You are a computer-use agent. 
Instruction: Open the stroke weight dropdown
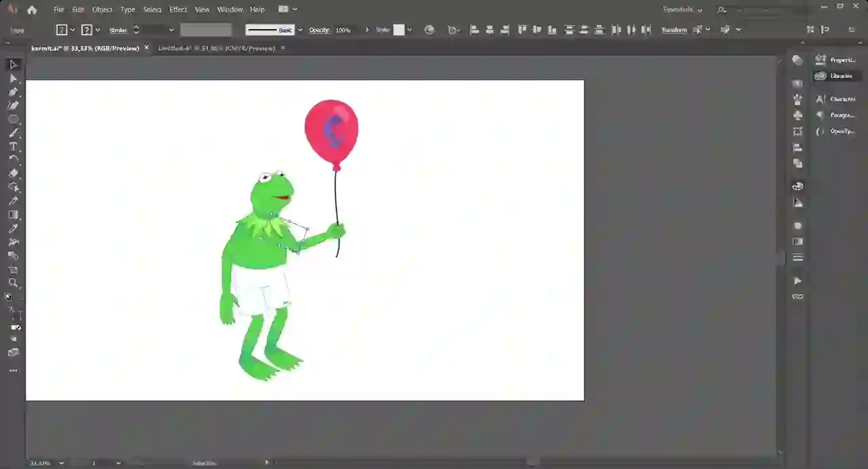click(x=171, y=30)
